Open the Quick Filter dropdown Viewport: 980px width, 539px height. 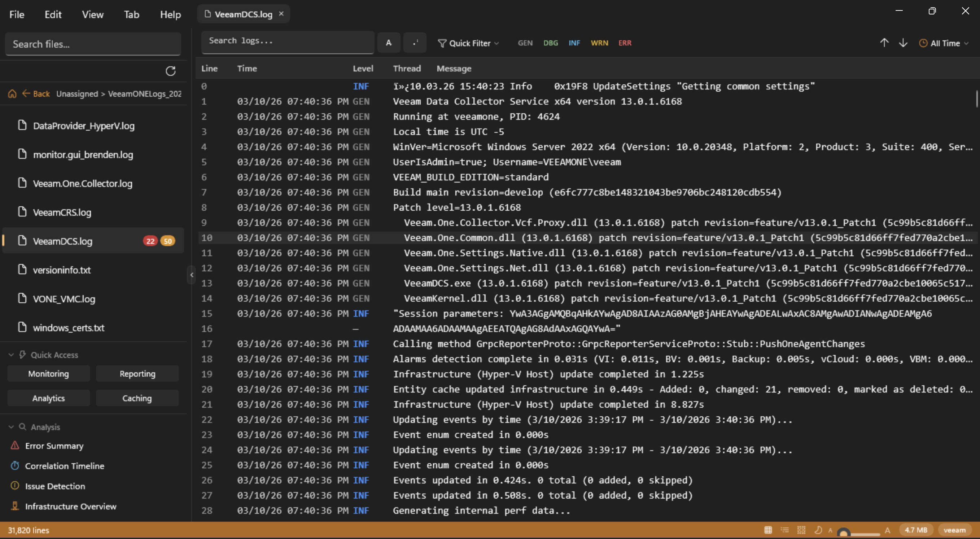pos(468,43)
